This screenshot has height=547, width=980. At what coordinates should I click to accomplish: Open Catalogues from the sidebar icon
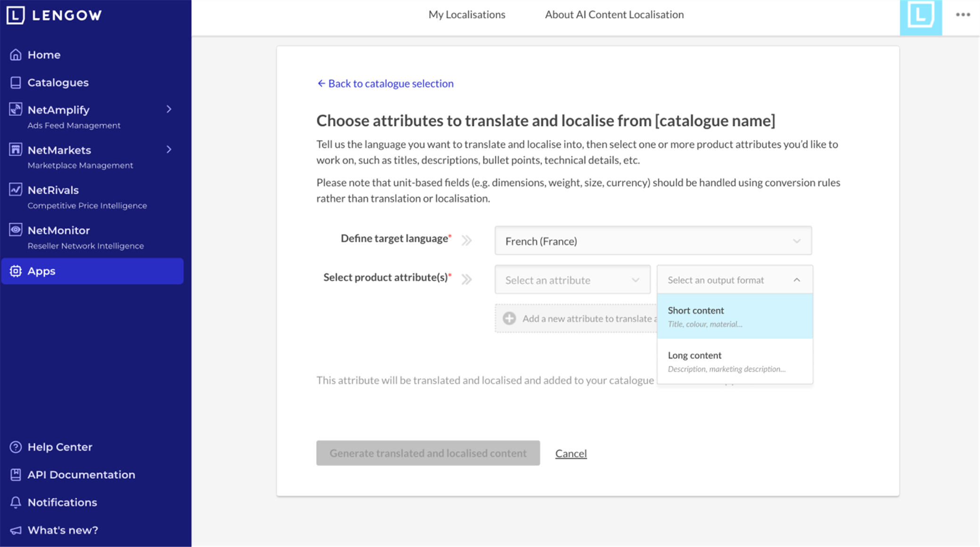[16, 82]
